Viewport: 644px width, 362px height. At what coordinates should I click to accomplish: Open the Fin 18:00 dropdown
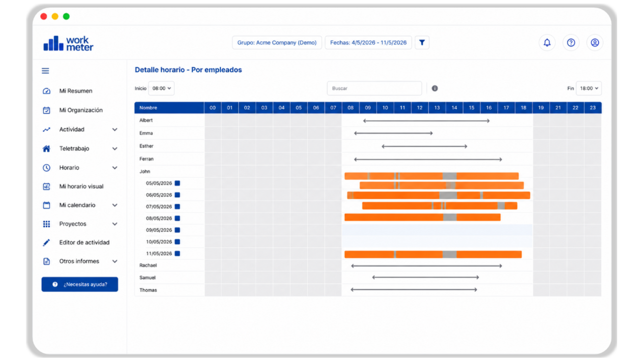click(x=589, y=88)
